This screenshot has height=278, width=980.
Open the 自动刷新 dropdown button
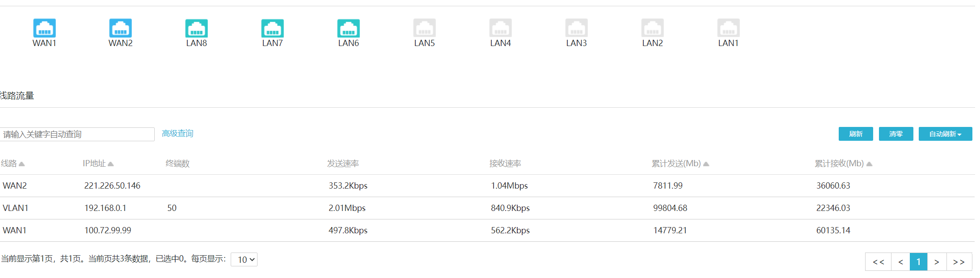click(945, 134)
